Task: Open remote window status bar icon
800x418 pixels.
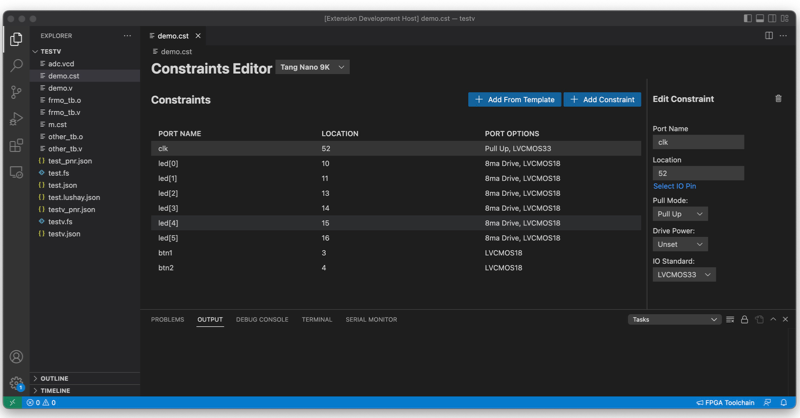Action: [x=12, y=403]
